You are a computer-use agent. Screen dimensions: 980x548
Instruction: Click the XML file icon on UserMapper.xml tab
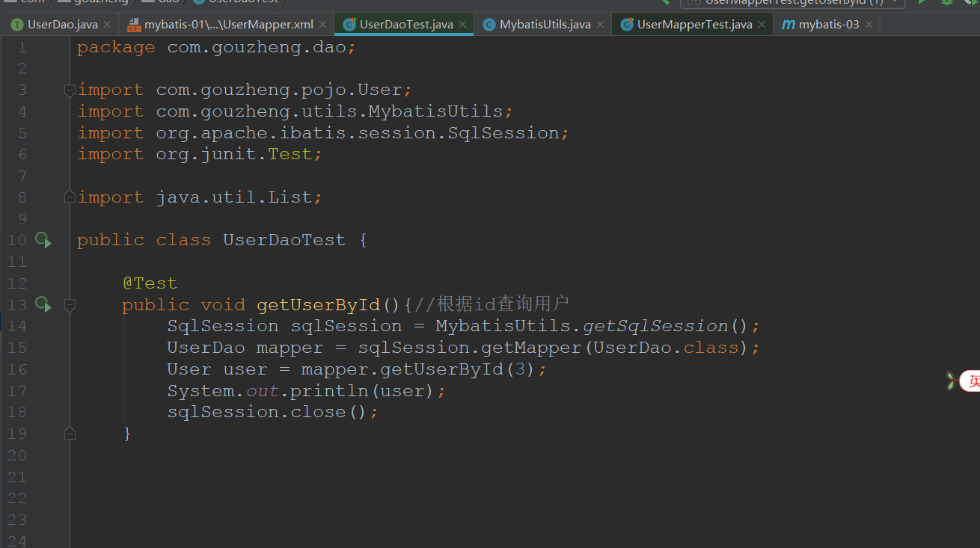(134, 25)
